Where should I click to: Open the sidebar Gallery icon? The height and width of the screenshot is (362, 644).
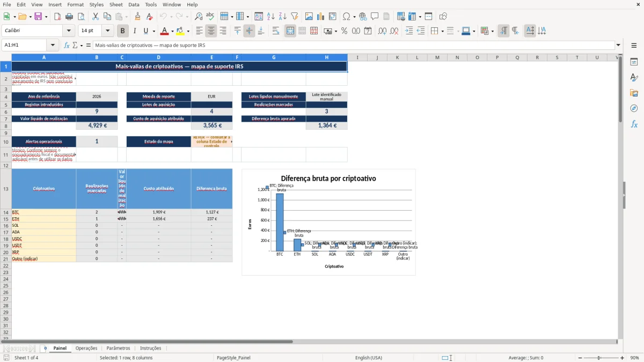click(x=634, y=93)
